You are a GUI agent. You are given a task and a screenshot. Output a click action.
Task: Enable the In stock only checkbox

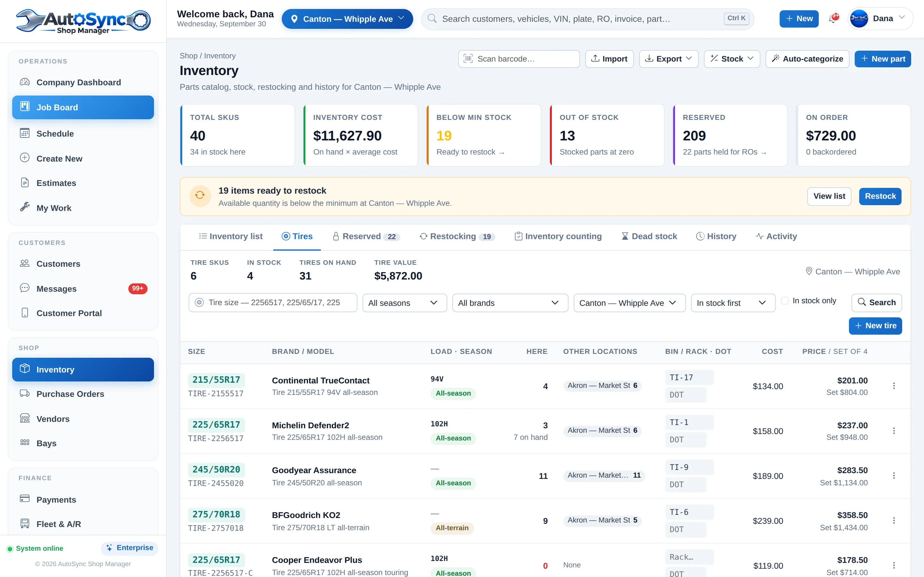coord(785,301)
